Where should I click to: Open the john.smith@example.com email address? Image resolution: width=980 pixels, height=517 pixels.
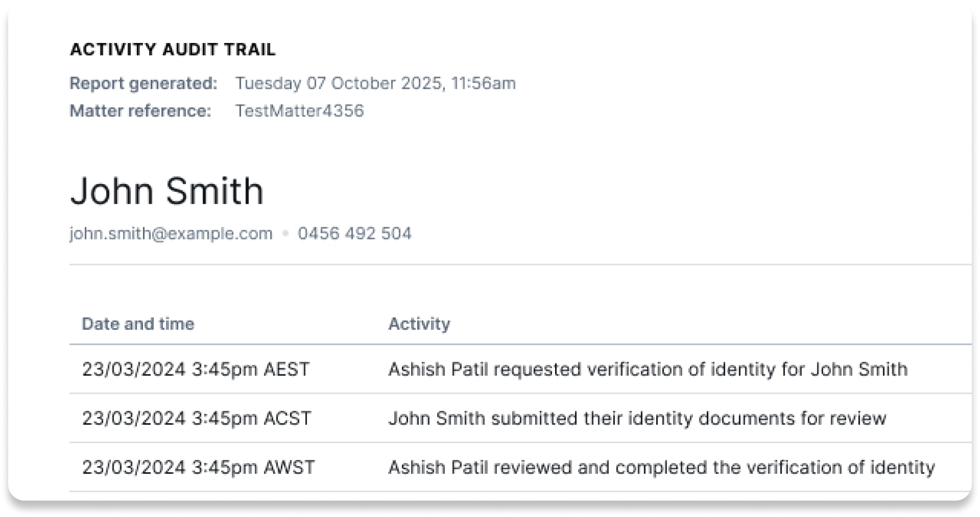171,233
